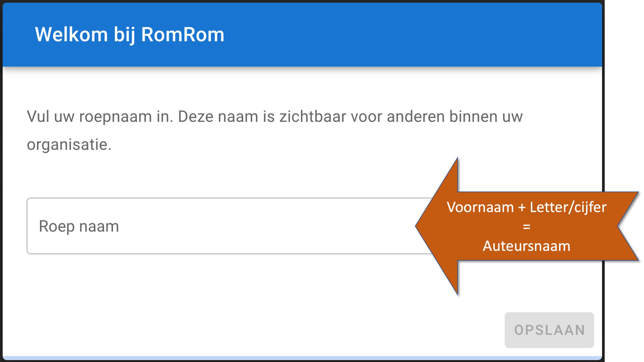
Task: Click the word RomRom in header
Action: (x=183, y=35)
